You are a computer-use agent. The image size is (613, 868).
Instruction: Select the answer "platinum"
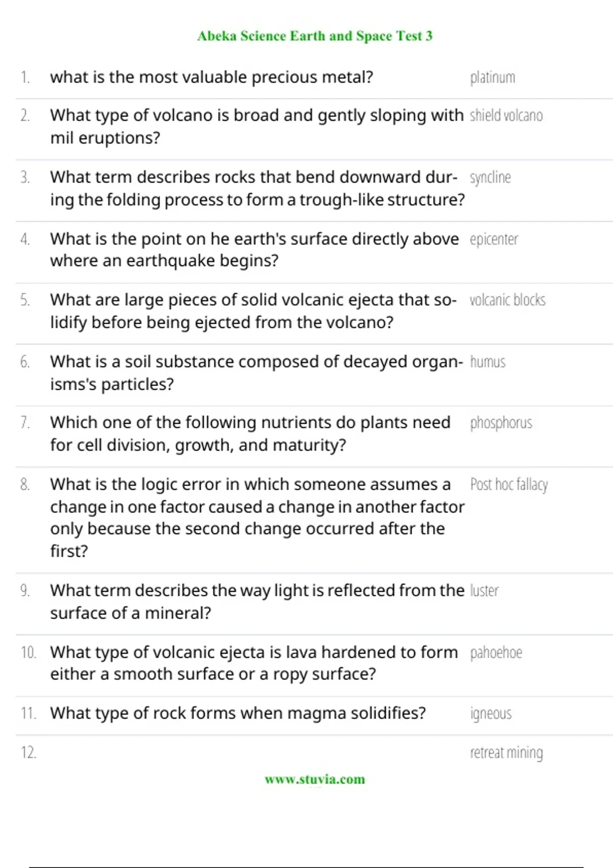point(492,78)
